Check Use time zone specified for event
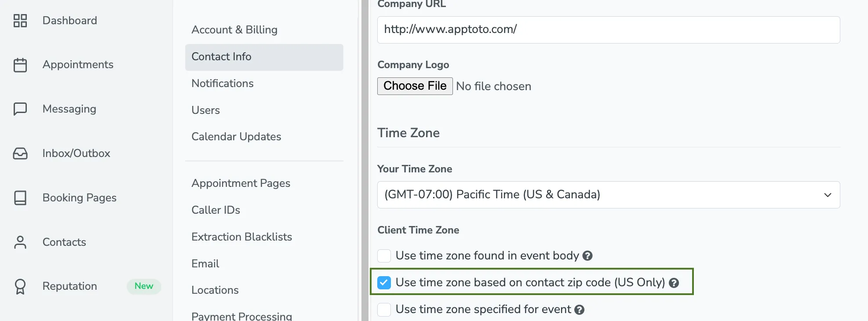 click(x=384, y=310)
